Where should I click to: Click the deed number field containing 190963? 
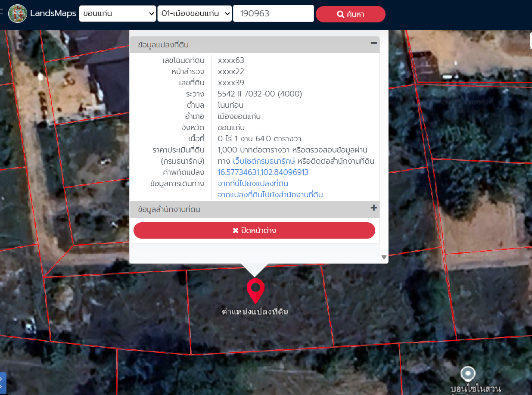coord(273,13)
